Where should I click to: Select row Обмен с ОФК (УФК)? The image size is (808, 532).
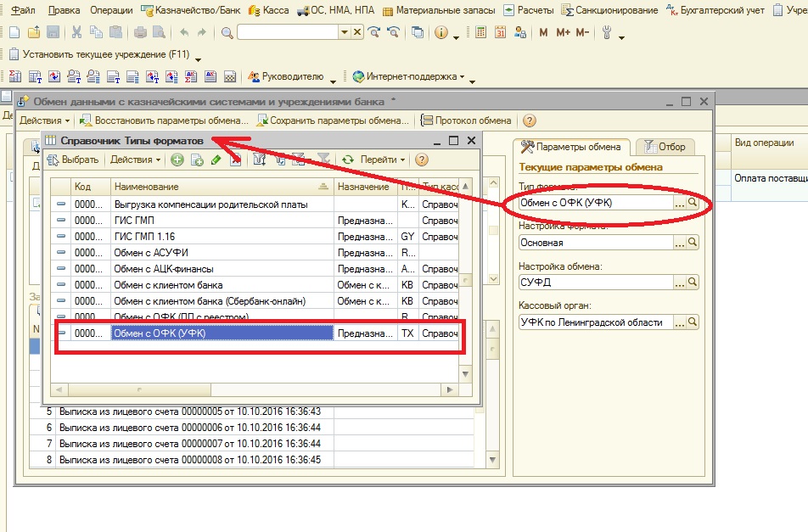coord(256,333)
